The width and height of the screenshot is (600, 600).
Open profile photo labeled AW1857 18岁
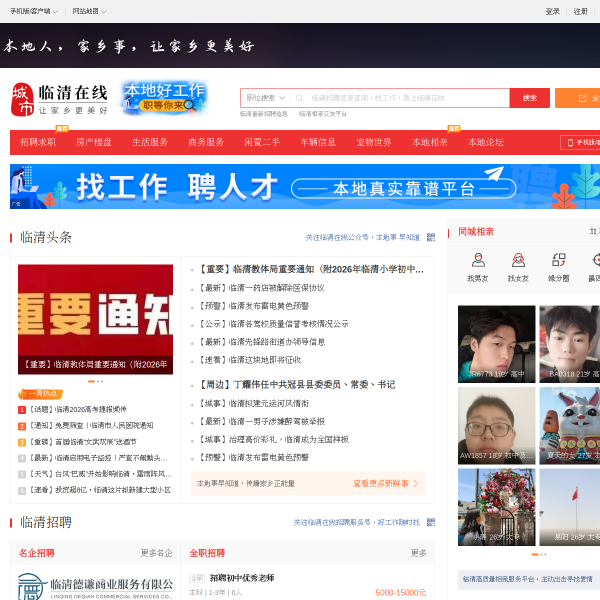[496, 426]
